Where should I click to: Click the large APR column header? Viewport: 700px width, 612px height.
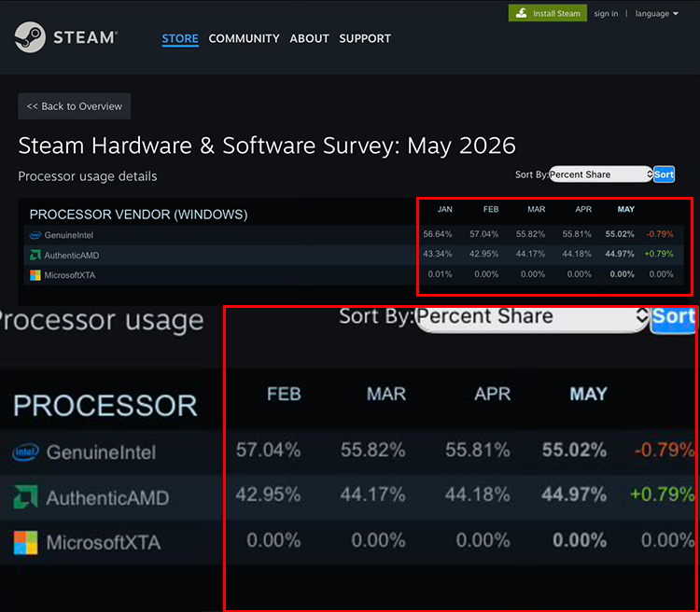[493, 395]
